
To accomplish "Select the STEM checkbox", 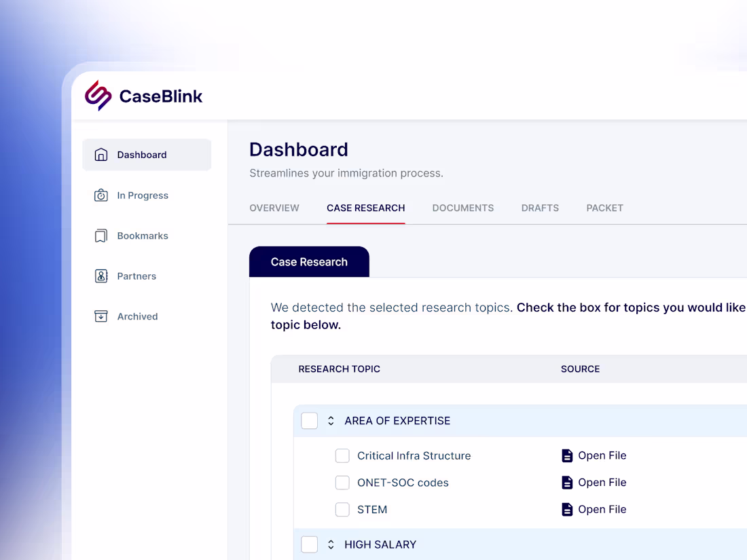I will tap(342, 510).
